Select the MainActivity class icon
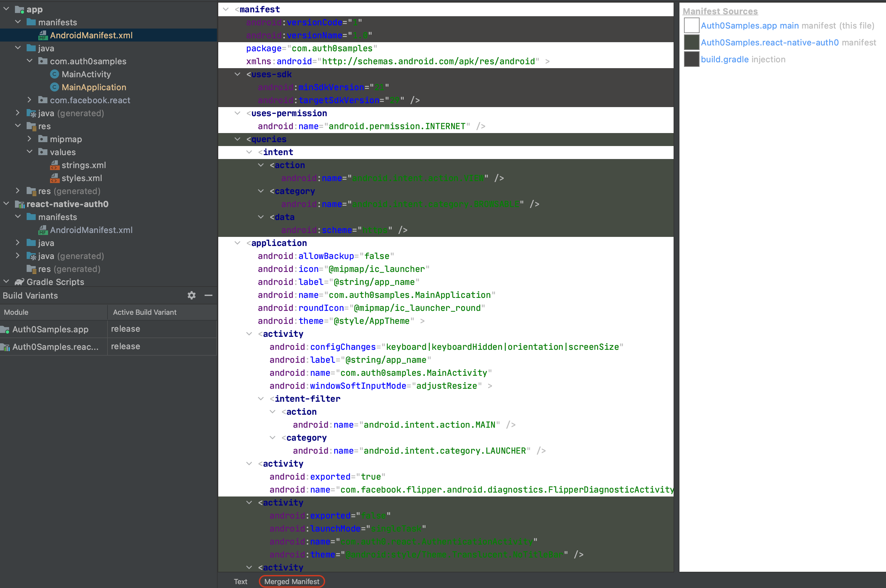 coord(55,74)
